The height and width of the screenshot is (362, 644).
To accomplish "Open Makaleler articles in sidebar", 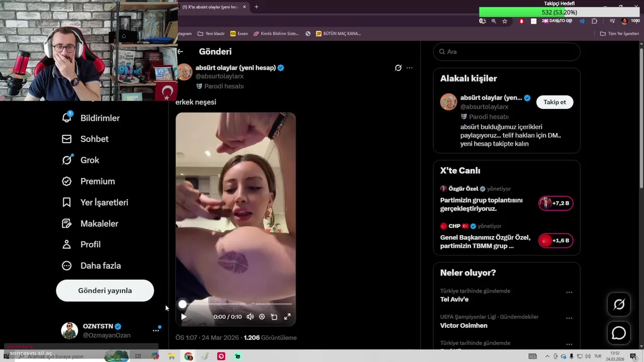I will click(90, 223).
